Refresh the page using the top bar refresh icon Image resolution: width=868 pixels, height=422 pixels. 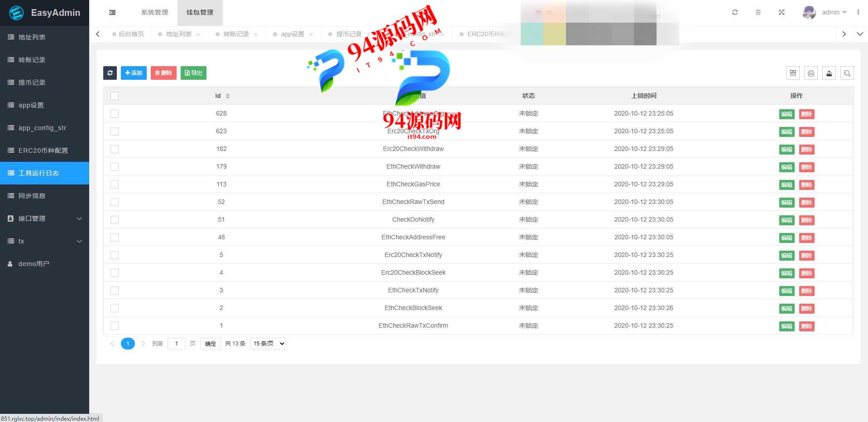[735, 12]
